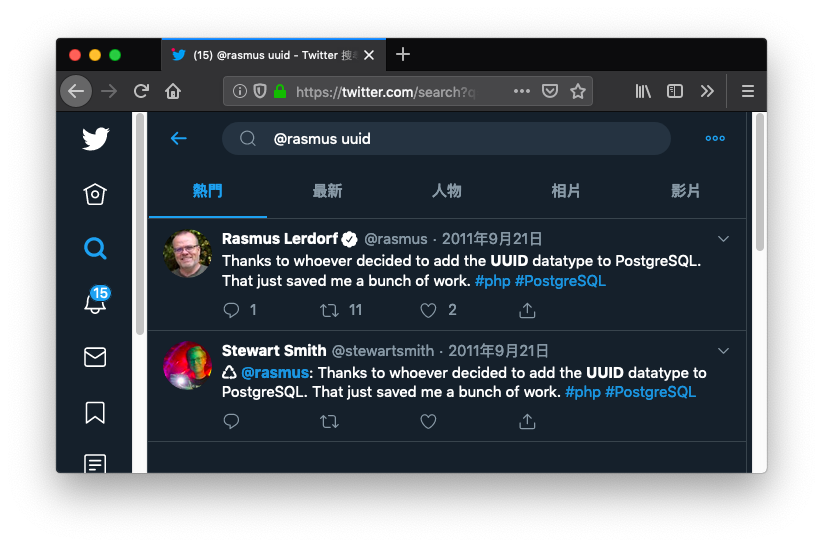Image resolution: width=823 pixels, height=547 pixels.
Task: Like Stewart Smith's tweet
Action: tap(428, 422)
